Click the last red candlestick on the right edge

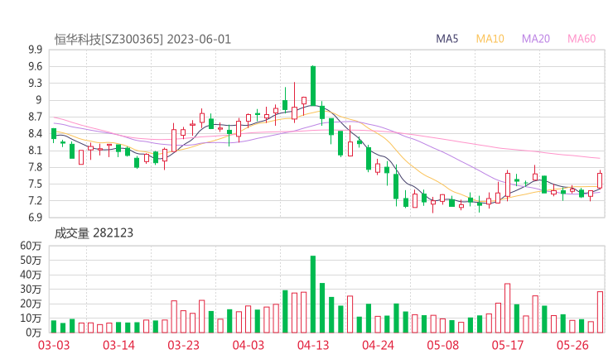tap(600, 180)
